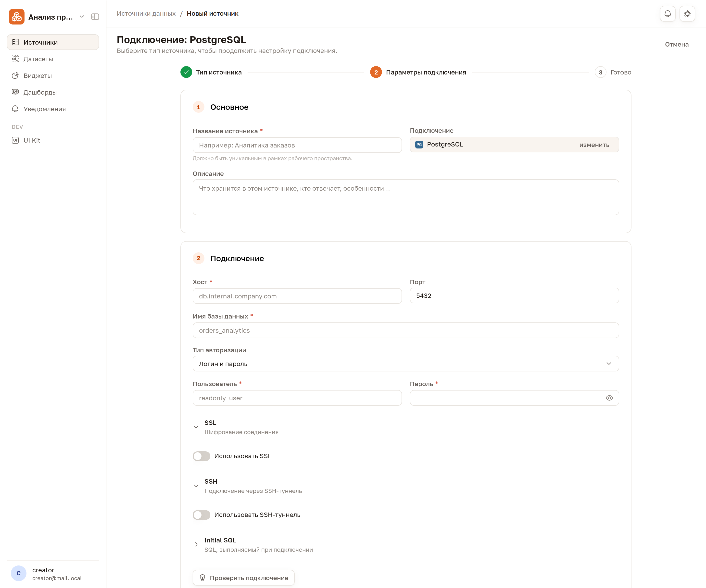Show password with the eye icon
The height and width of the screenshot is (588, 706).
tap(609, 398)
